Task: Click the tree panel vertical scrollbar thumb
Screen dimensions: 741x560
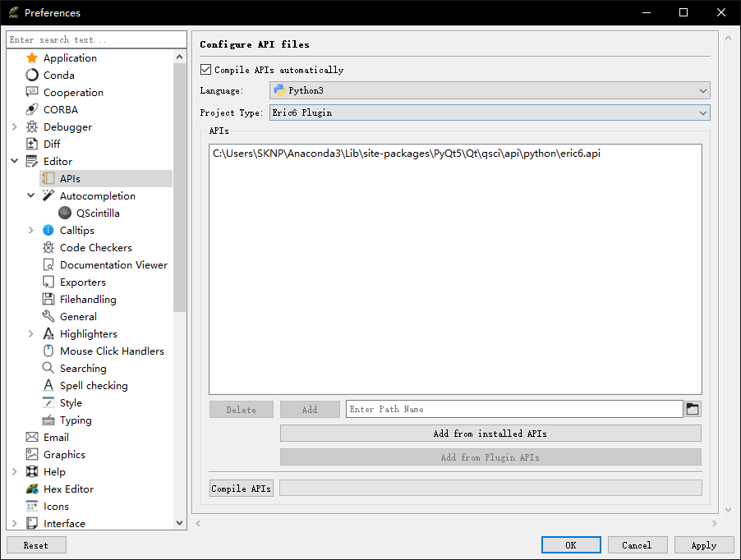Action: coord(179,187)
